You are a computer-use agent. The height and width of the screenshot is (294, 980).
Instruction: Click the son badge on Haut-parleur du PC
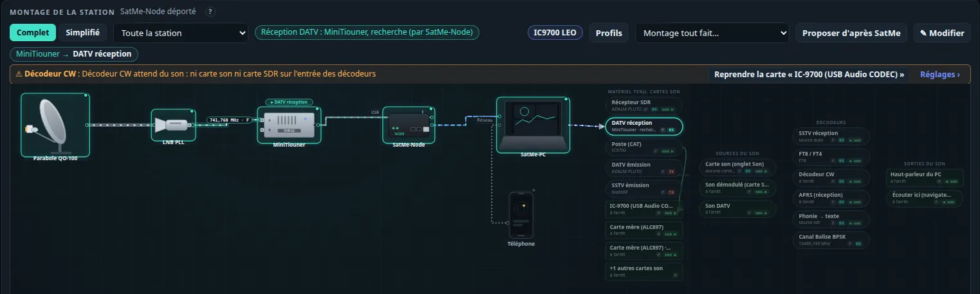(951, 182)
